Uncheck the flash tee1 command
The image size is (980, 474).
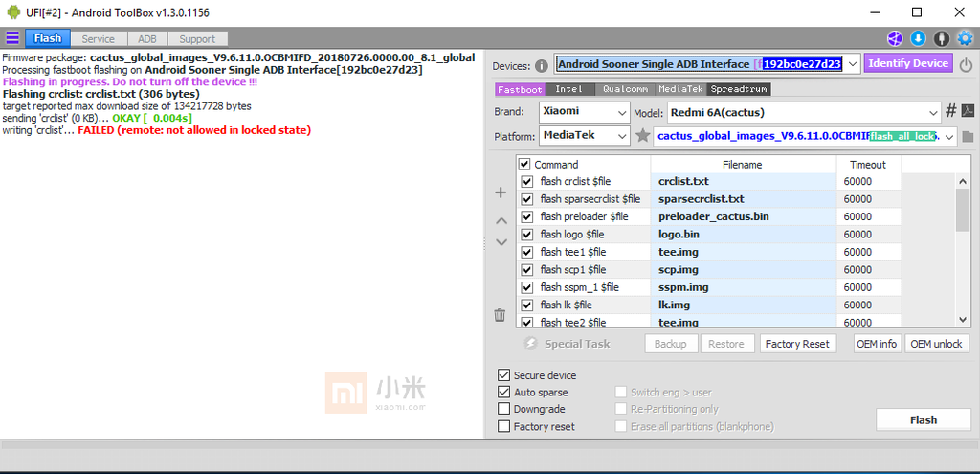(527, 252)
